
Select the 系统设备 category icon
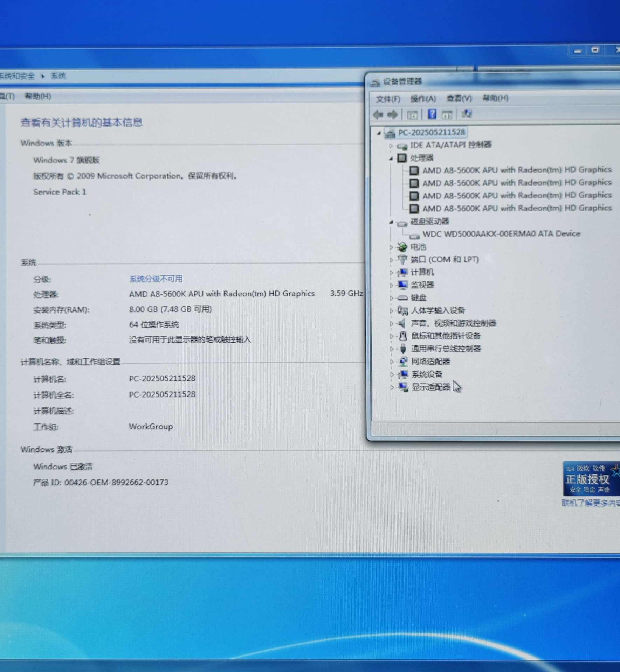coord(403,374)
